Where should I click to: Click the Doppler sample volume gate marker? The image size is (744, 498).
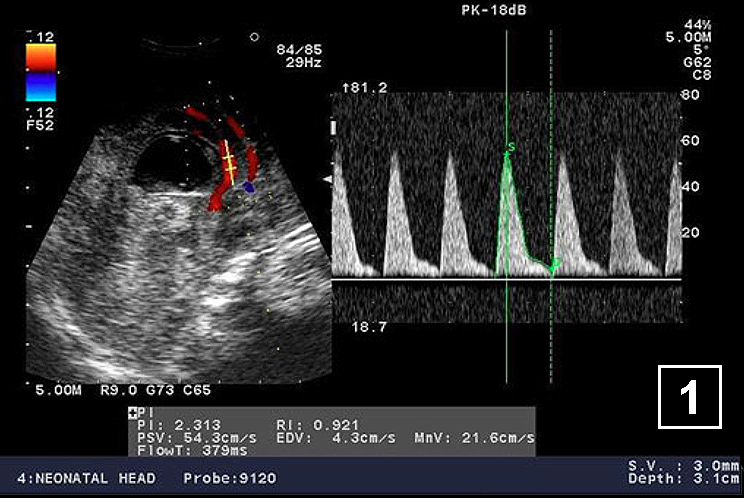229,161
